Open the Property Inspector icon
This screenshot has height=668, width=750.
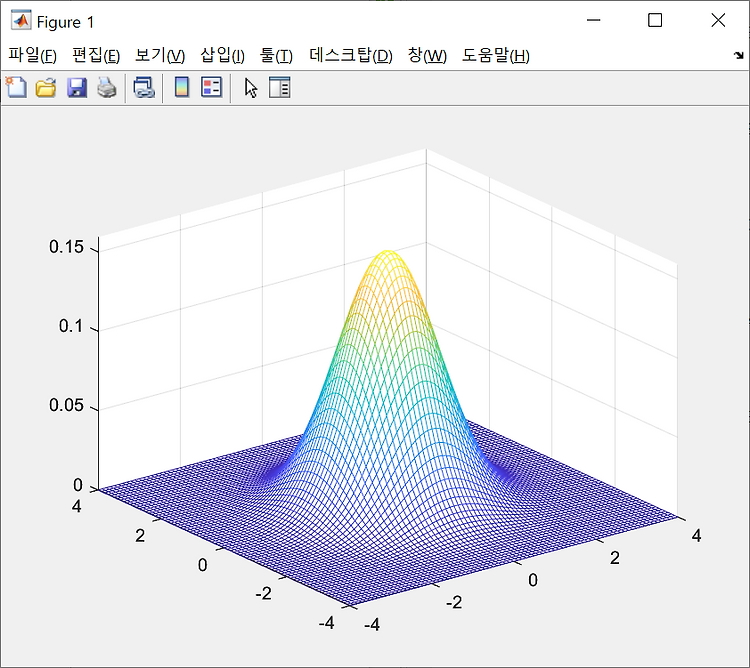click(x=279, y=88)
